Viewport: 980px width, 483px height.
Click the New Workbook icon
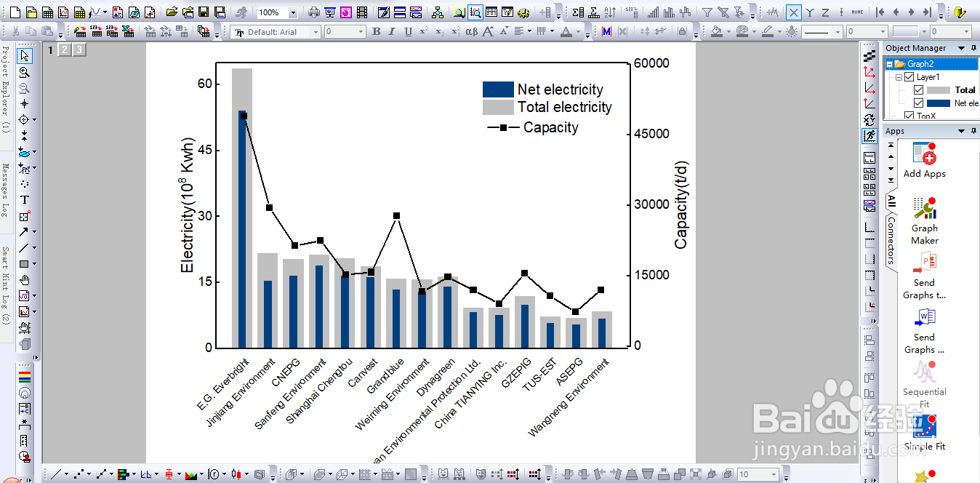pyautogui.click(x=47, y=12)
